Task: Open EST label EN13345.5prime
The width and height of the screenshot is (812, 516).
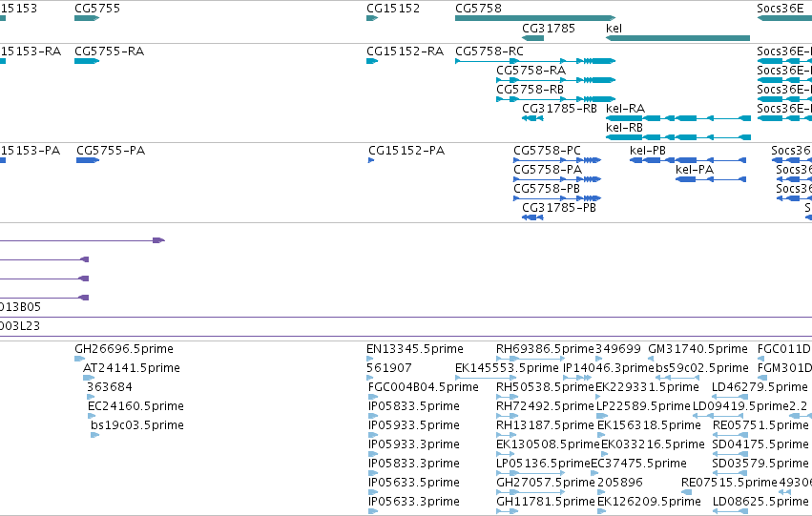Action: point(415,349)
